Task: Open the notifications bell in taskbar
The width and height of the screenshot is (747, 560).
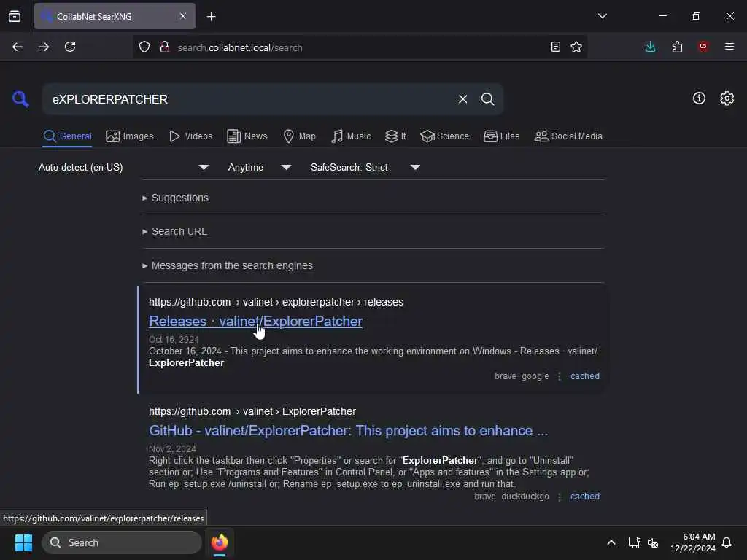Action: click(727, 542)
